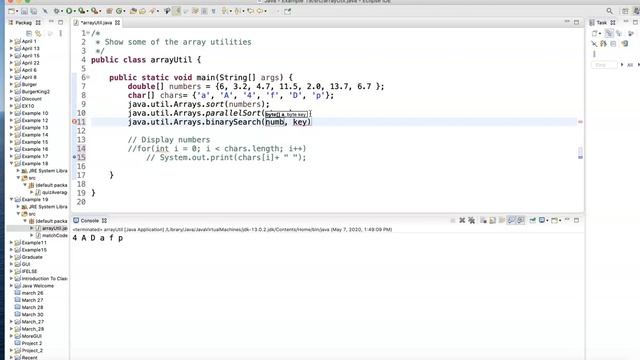640x360 pixels.
Task: Open the Package Explorer View Menu
Action: [x=60, y=33]
